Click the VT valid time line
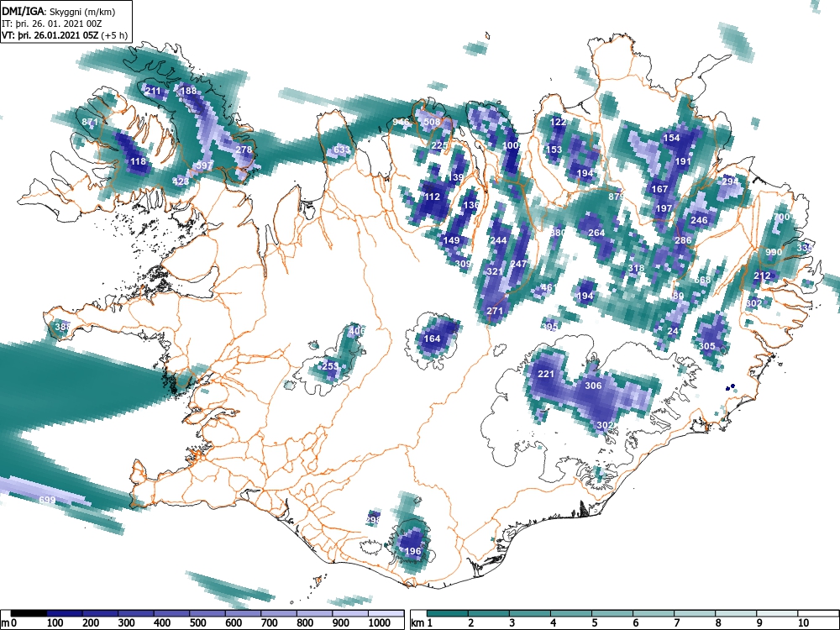This screenshot has width=840, height=630. pyautogui.click(x=65, y=36)
